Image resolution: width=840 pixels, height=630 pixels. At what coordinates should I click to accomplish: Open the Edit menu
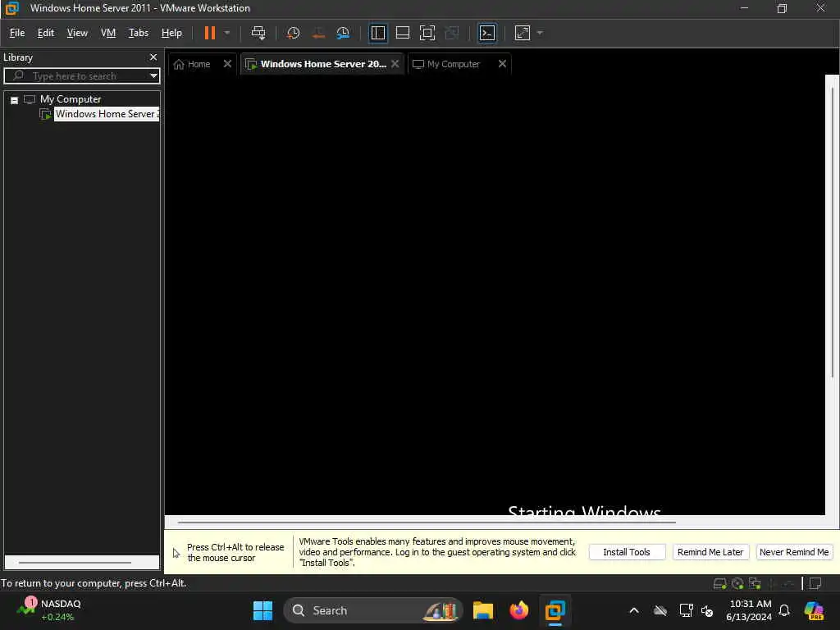[46, 33]
